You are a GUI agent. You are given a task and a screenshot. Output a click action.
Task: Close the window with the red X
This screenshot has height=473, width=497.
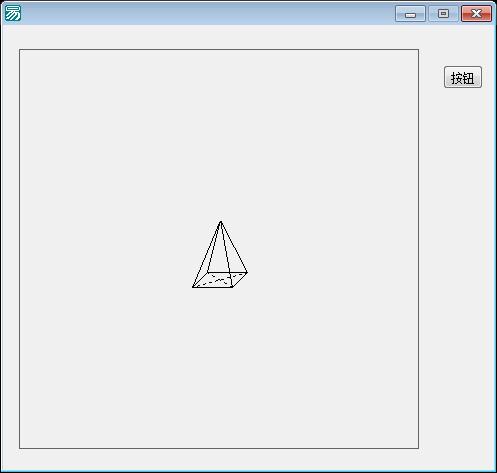click(476, 14)
